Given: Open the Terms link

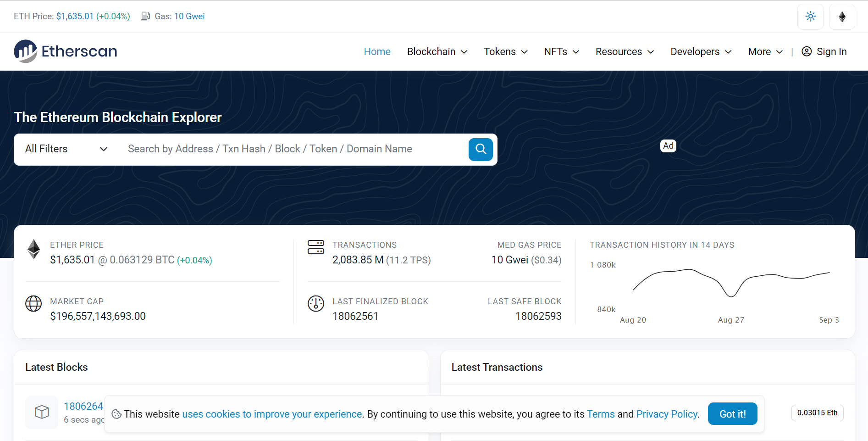Looking at the screenshot, I should tap(601, 414).
